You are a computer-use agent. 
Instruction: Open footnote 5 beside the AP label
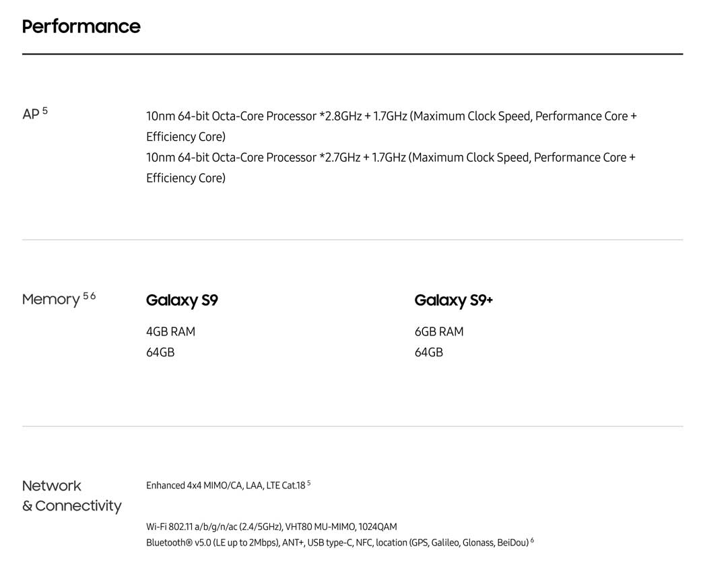(45, 110)
